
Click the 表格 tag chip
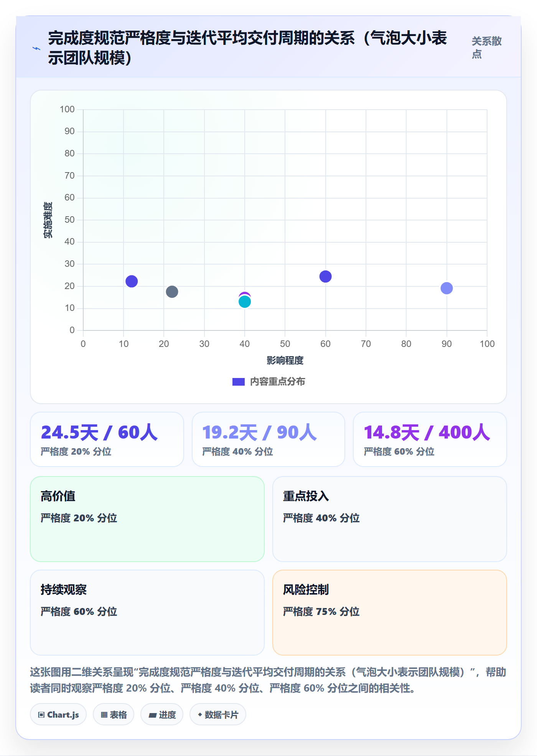click(114, 715)
